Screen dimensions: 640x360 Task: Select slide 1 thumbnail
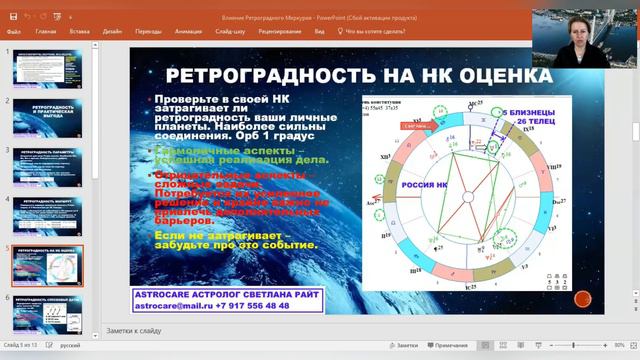47,69
